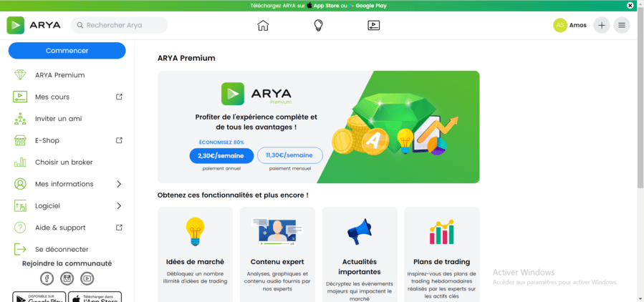644x302 pixels.
Task: Open the YouTube community icon
Action: coord(87,278)
